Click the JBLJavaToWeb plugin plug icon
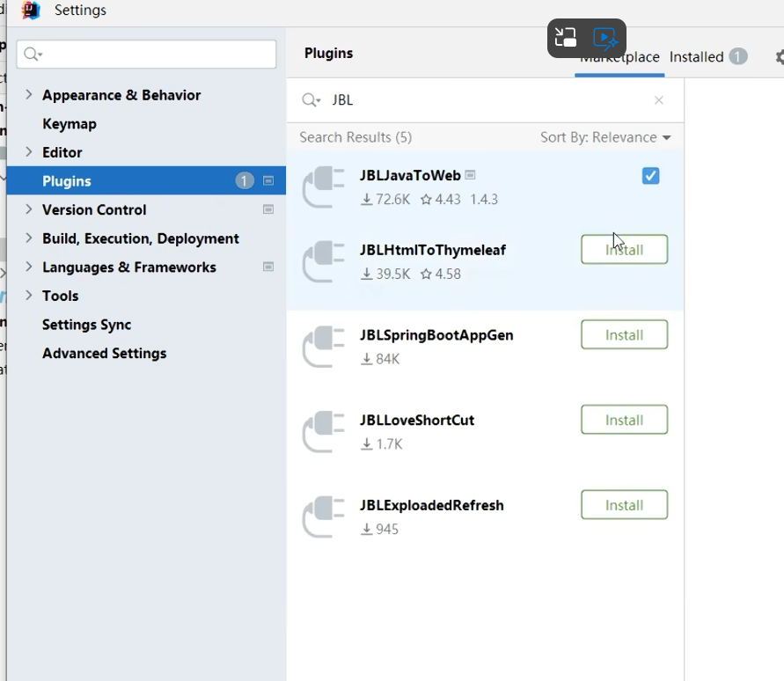This screenshot has height=681, width=784. click(x=324, y=187)
